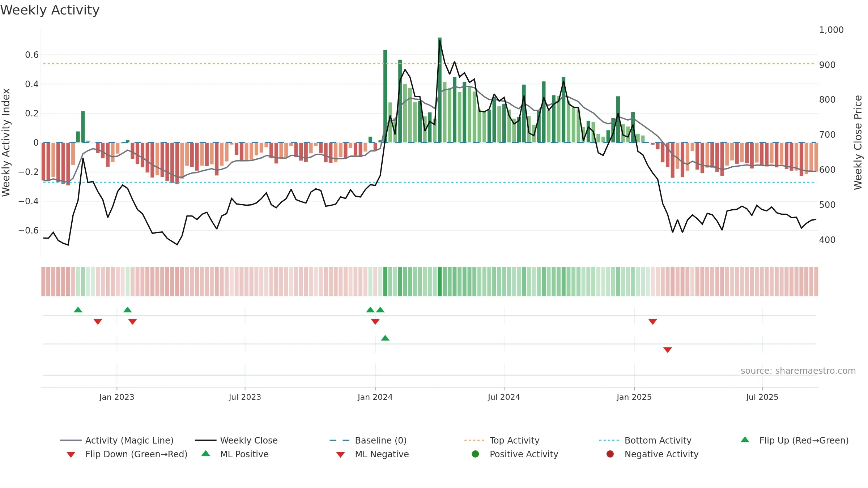Click the ML Positive triangle after Jan 2024
This screenshot has height=488, width=868.
click(385, 338)
